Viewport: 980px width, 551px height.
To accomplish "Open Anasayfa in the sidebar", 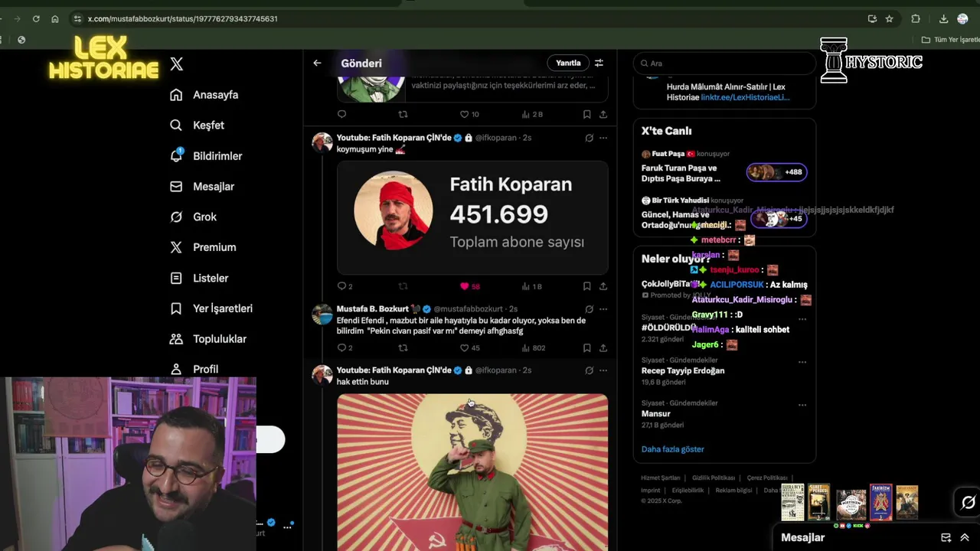I will point(204,95).
